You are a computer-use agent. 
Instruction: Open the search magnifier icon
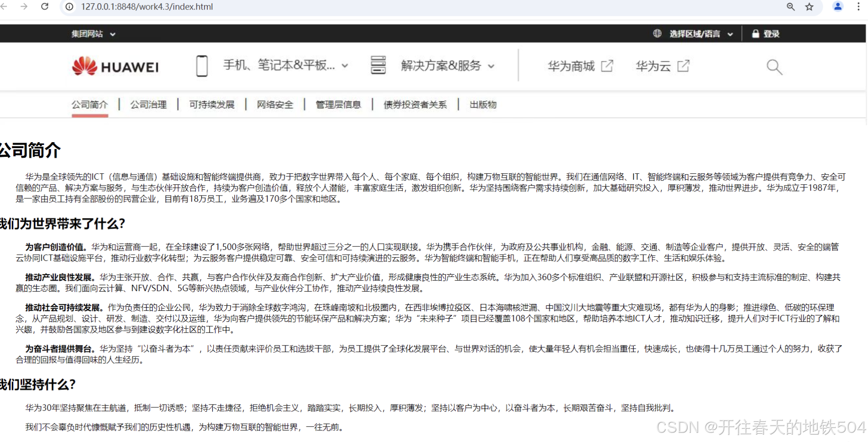774,67
